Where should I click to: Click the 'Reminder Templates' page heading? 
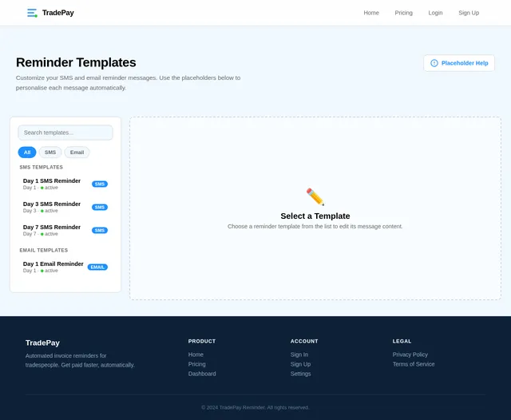coord(76,62)
